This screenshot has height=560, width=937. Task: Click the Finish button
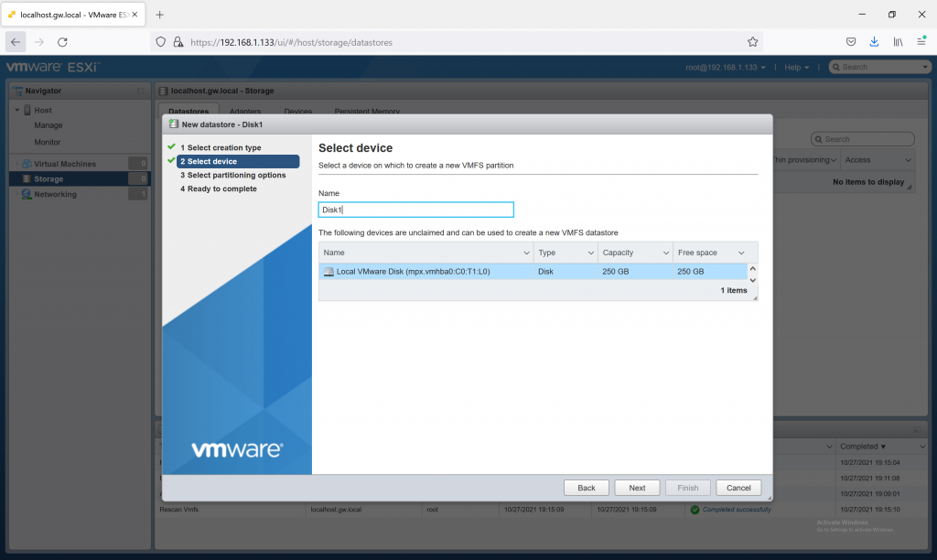click(688, 488)
